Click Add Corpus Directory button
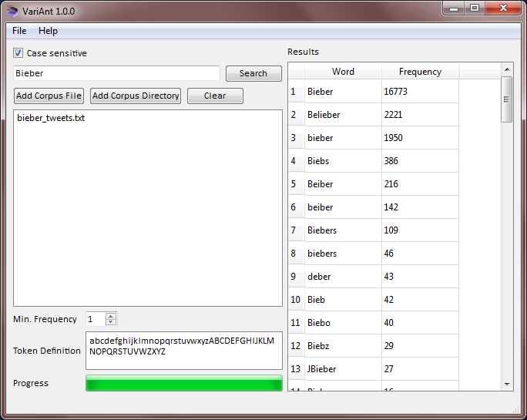This screenshot has height=420, width=527. click(x=136, y=96)
